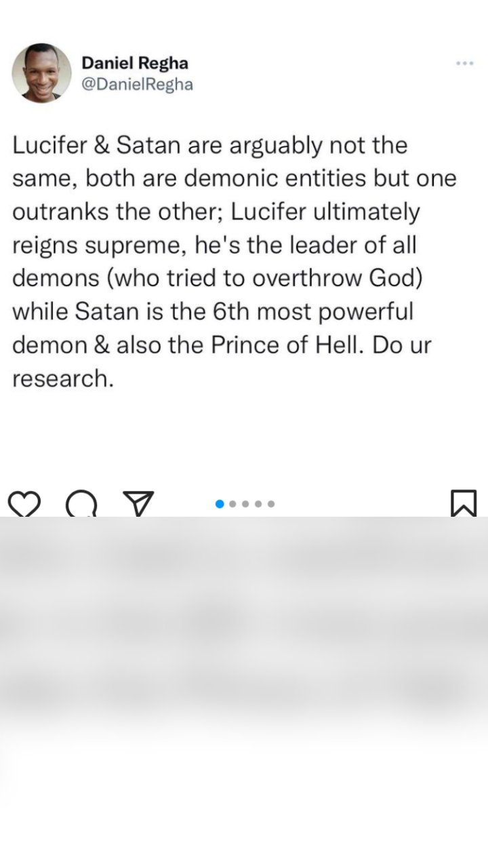The height and width of the screenshot is (868, 488).
Task: Tap the blank area below the blurred caption
Action: pos(244,800)
